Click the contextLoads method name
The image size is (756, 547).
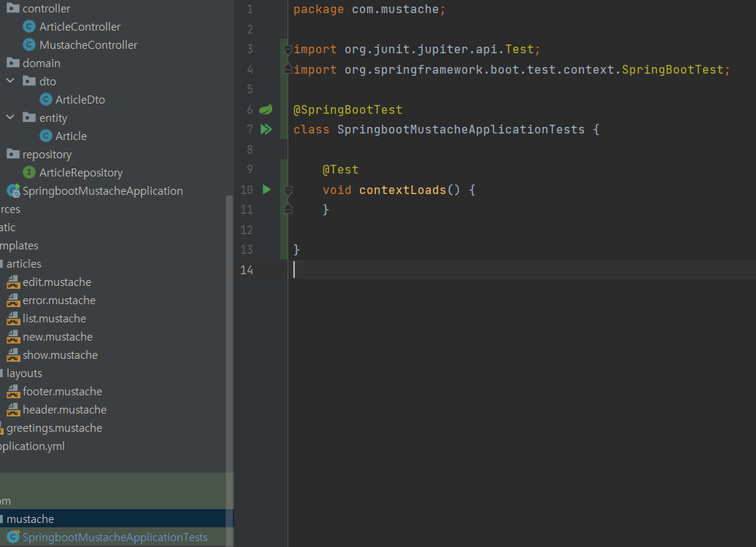point(403,190)
